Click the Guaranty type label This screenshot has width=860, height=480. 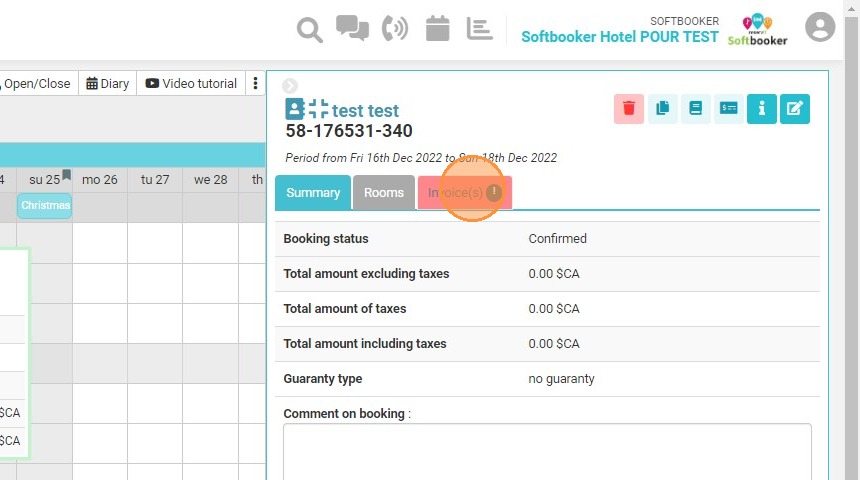coord(322,379)
